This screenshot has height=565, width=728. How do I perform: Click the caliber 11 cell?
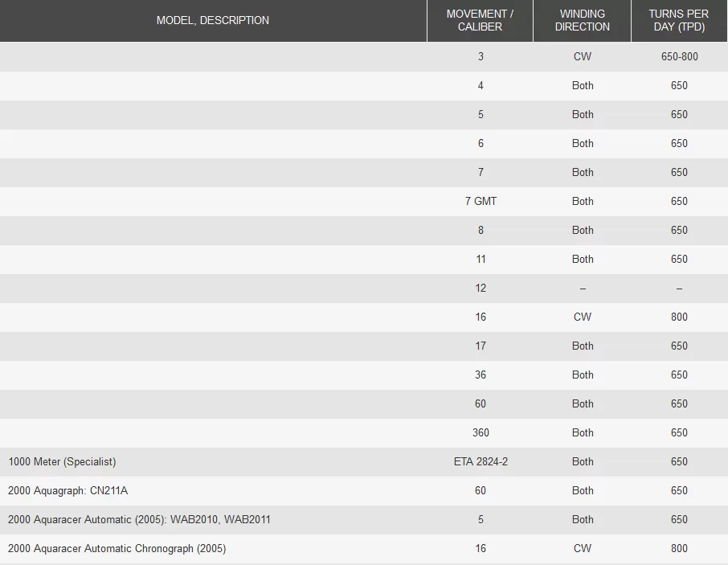[x=481, y=259]
